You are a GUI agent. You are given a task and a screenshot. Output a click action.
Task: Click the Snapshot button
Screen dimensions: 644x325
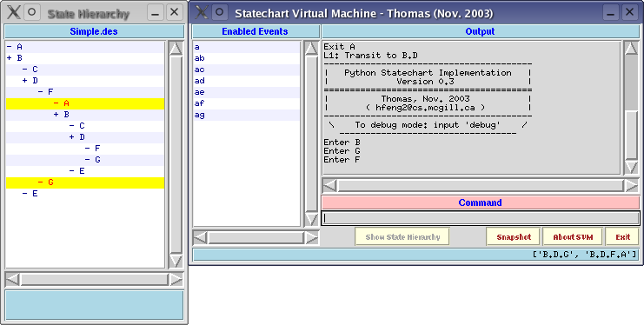pos(514,237)
